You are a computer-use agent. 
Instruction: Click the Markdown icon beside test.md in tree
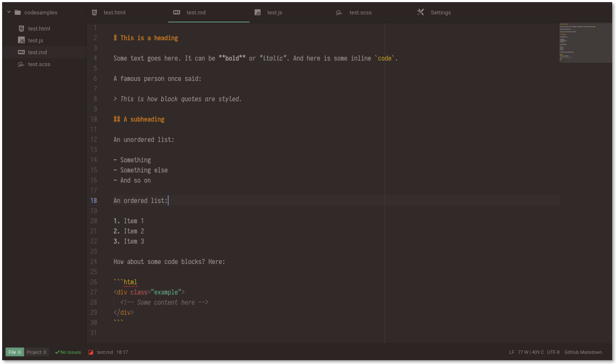tap(21, 52)
